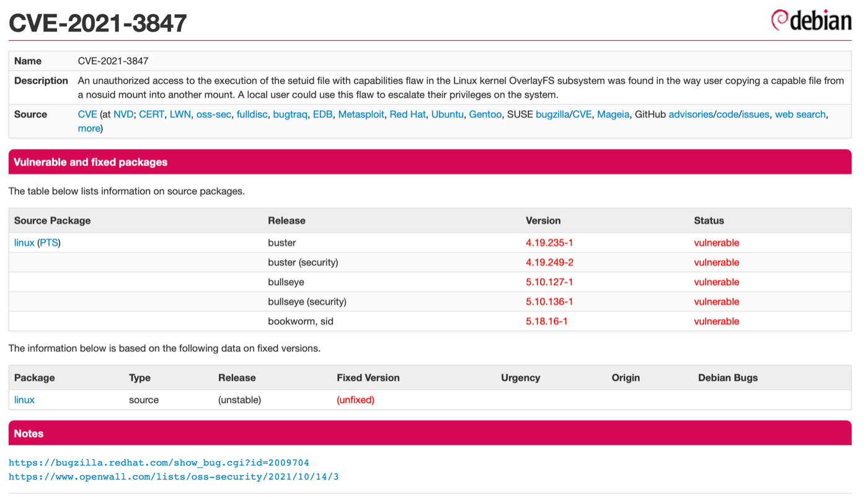Open the GitHub advisories link
Viewport: 868px width, 497px height.
pos(691,114)
